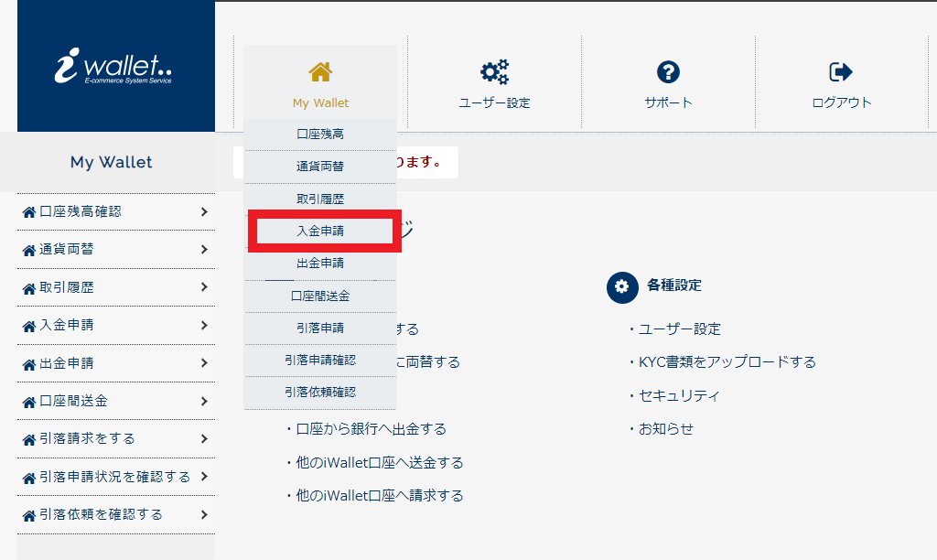The image size is (937, 560).
Task: Click My Wallet sidebar heading
Action: click(x=111, y=162)
